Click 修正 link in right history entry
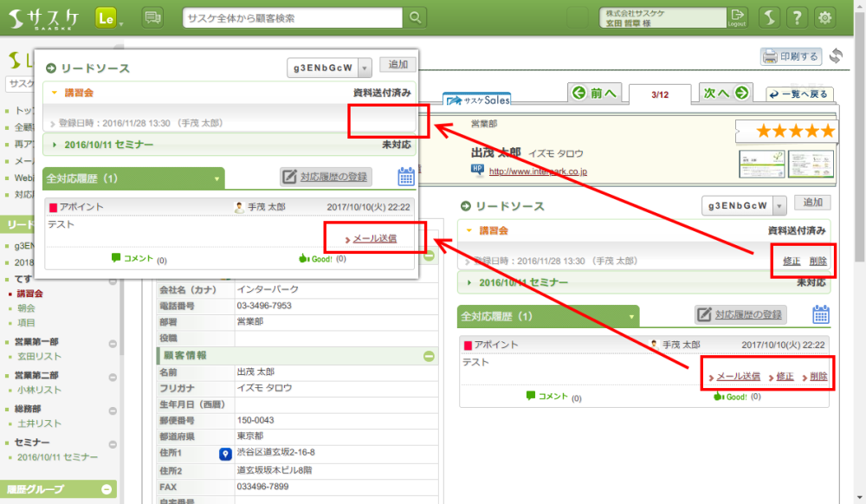The image size is (866, 504). coord(785,377)
